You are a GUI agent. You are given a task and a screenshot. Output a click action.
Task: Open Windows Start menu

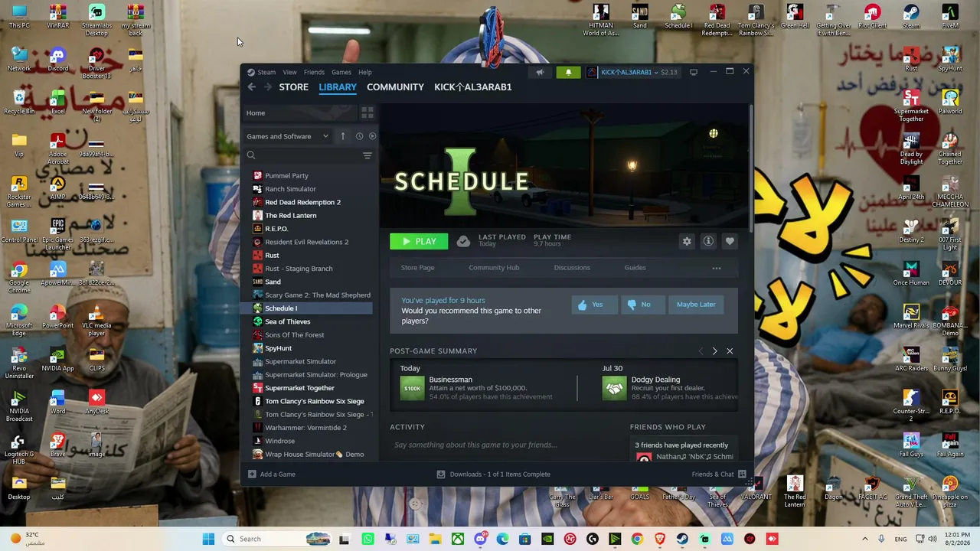tap(208, 539)
